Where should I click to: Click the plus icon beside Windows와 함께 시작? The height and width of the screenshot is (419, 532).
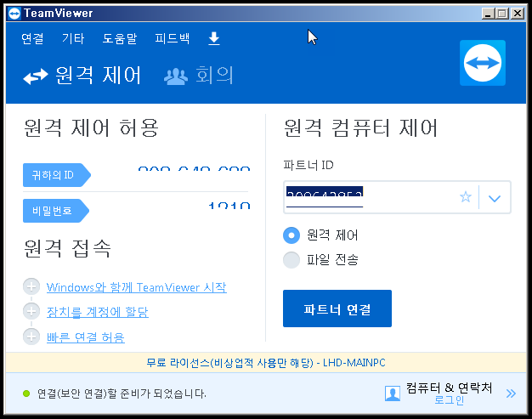(31, 286)
